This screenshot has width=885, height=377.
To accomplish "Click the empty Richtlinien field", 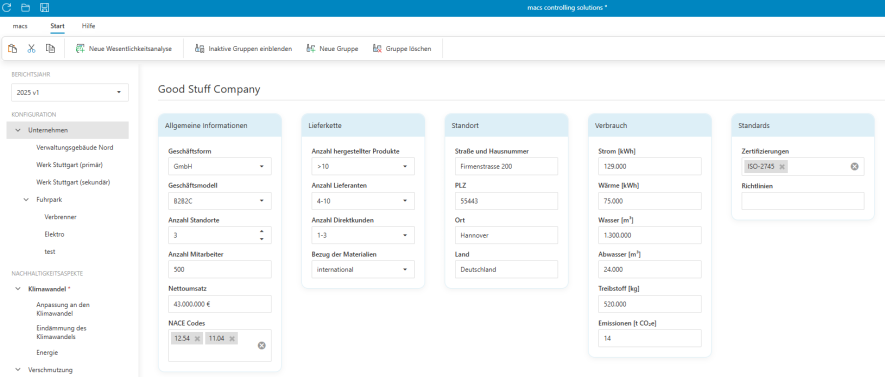I will 803,201.
